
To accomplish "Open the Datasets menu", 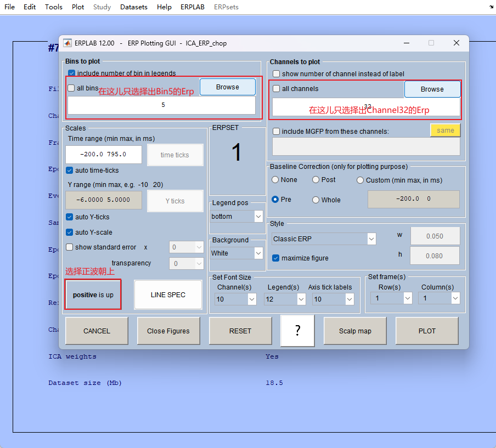I will [x=133, y=7].
